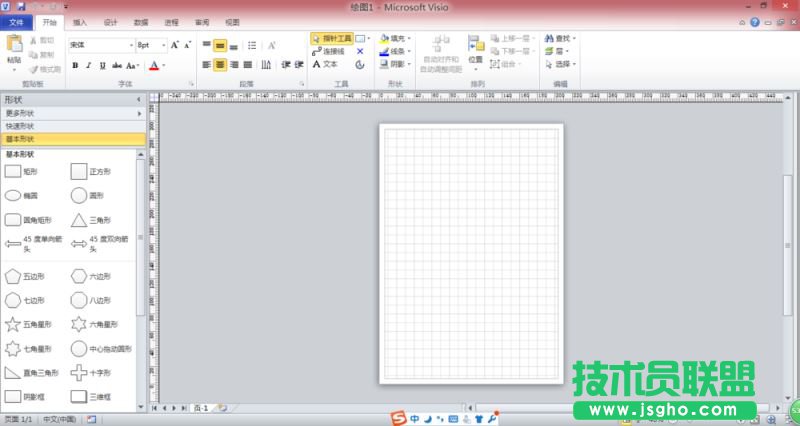Pick the Ellipse (椭圆) shape
800x426 pixels.
pos(21,195)
